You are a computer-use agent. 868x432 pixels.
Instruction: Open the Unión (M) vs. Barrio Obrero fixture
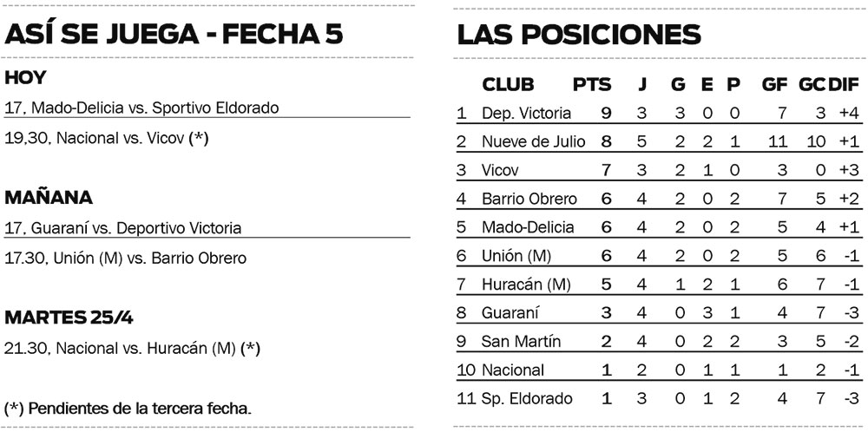pos(125,258)
